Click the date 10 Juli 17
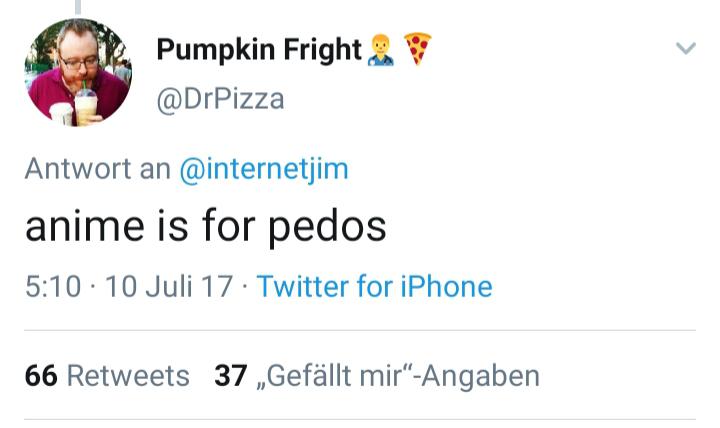The height and width of the screenshot is (428, 720). 168,287
